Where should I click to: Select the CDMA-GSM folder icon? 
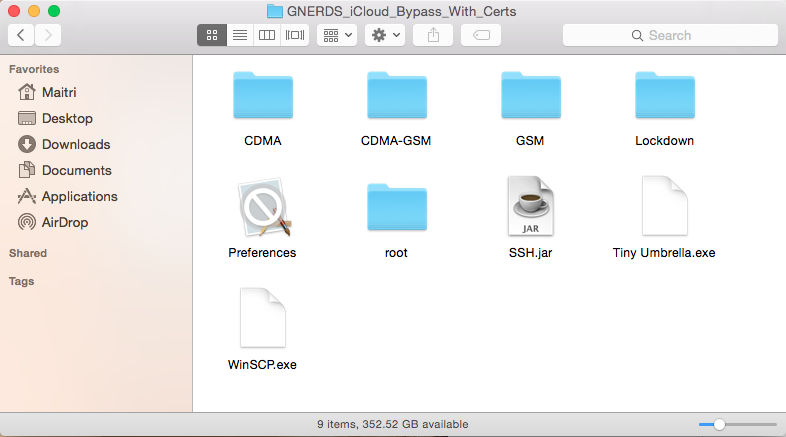point(397,95)
